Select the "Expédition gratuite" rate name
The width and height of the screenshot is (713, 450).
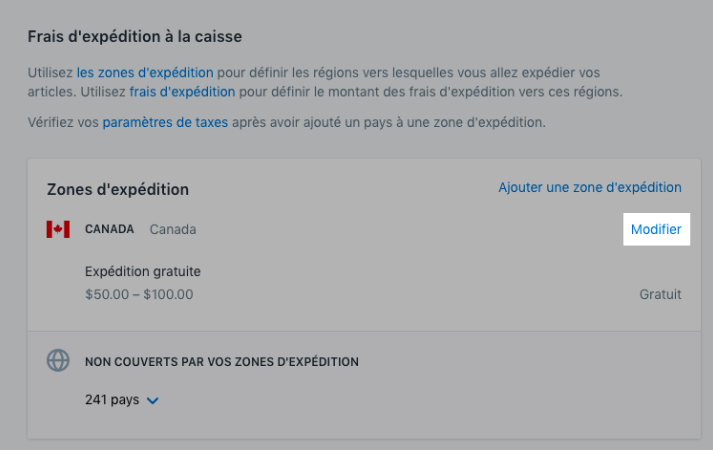(144, 271)
